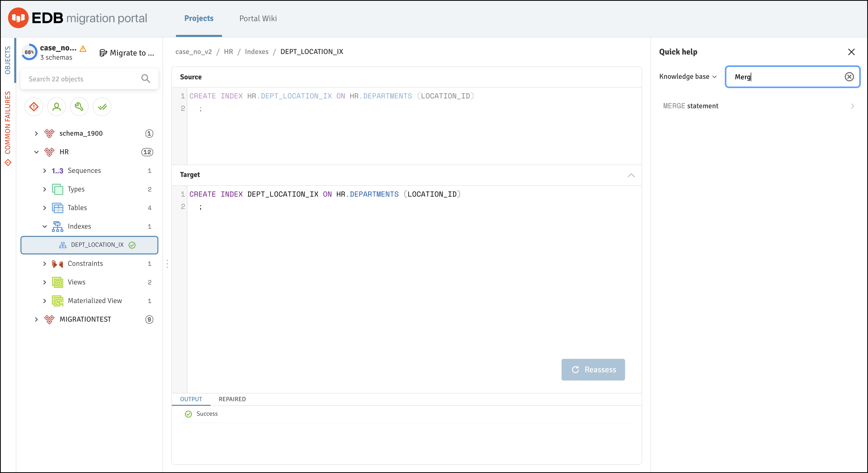Click the HR schema icon
This screenshot has width=868, height=473.
tap(49, 152)
